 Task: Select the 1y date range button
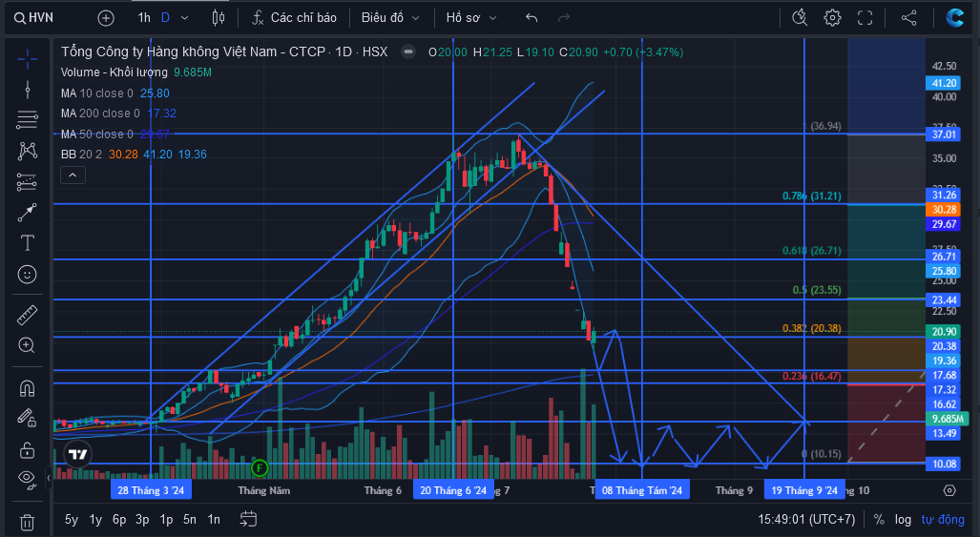[x=95, y=520]
